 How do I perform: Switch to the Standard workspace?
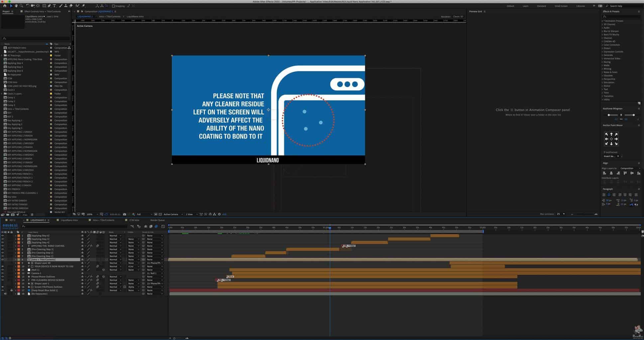click(x=541, y=6)
